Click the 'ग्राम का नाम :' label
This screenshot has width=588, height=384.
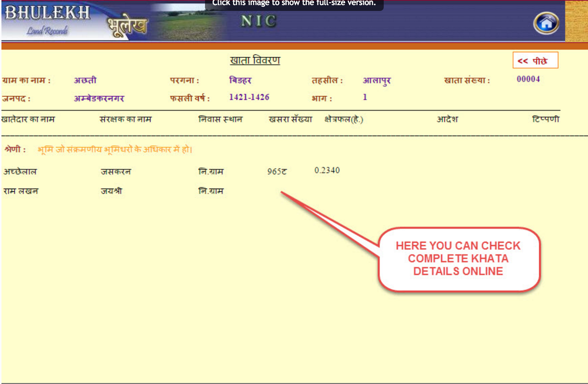26,80
